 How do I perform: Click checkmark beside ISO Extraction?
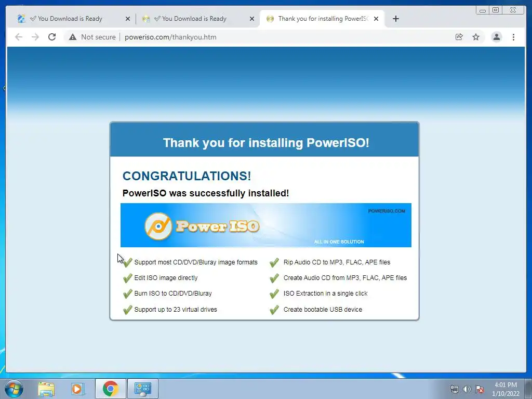coord(274,294)
